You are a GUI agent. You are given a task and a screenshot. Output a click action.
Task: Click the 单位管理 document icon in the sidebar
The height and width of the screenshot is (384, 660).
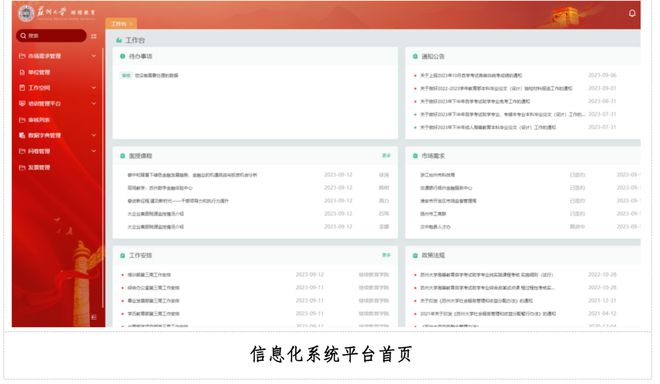pos(22,72)
